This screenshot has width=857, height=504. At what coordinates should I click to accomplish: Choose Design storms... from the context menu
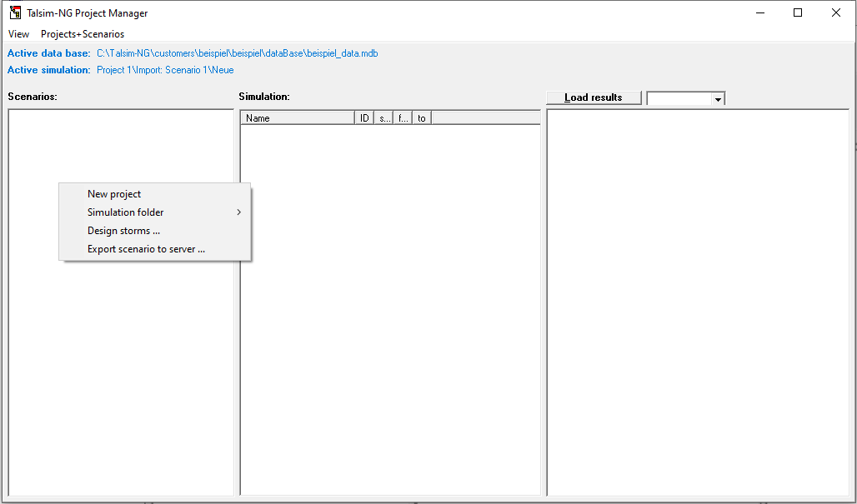[x=123, y=231]
